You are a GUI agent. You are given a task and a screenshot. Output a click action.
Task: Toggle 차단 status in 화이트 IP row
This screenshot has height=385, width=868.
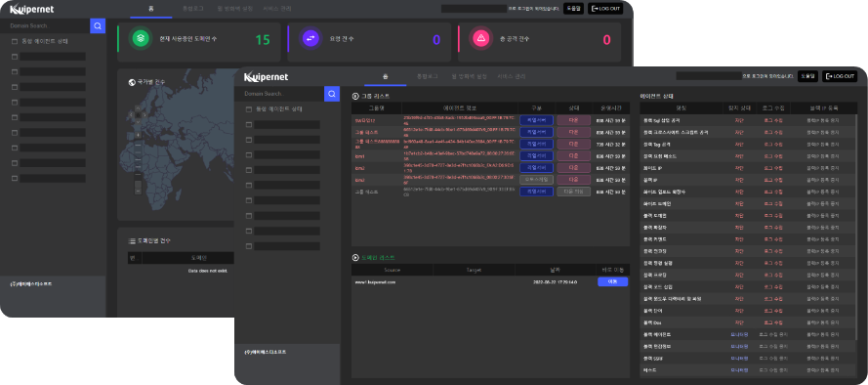[738, 168]
